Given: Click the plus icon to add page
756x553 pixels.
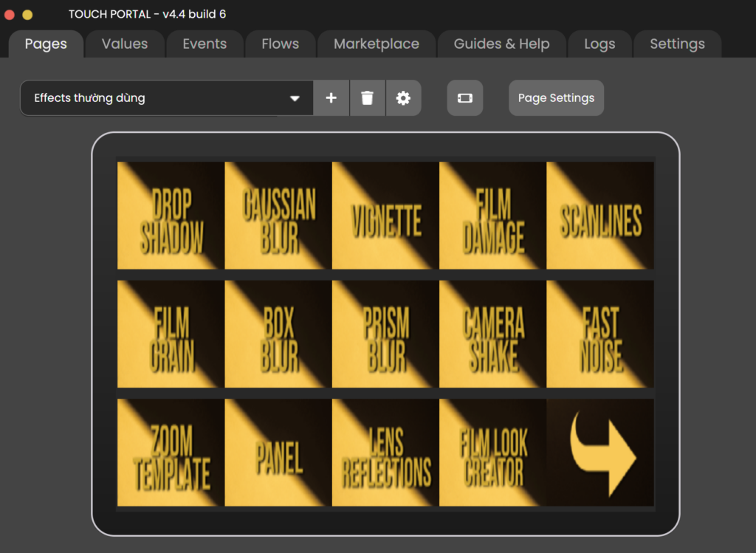Looking at the screenshot, I should pyautogui.click(x=331, y=98).
